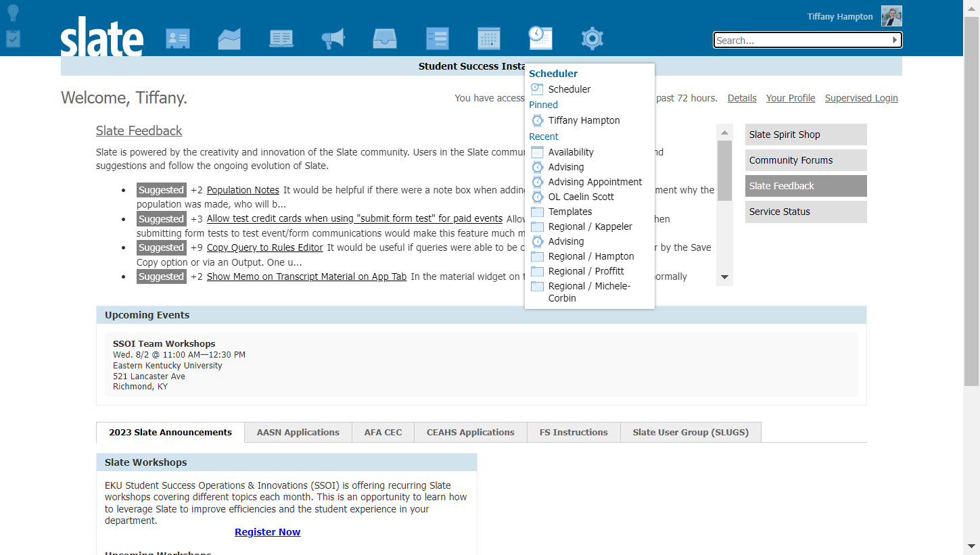The image size is (980, 555).
Task: Open Show Memo on Transcript Material suggestion
Action: click(x=307, y=276)
